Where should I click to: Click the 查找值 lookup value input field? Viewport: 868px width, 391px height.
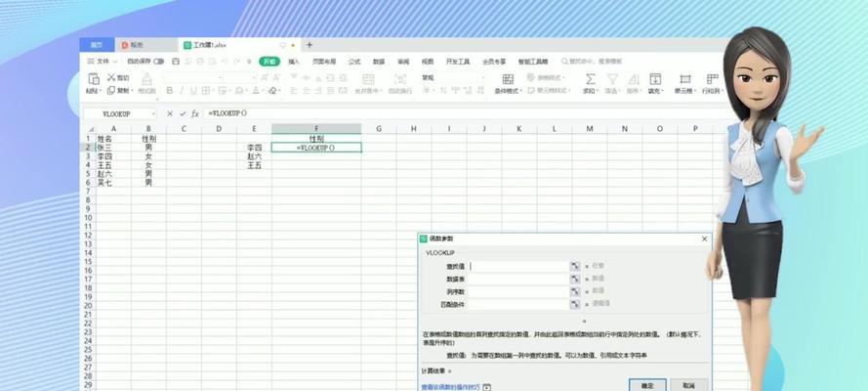[x=518, y=267]
